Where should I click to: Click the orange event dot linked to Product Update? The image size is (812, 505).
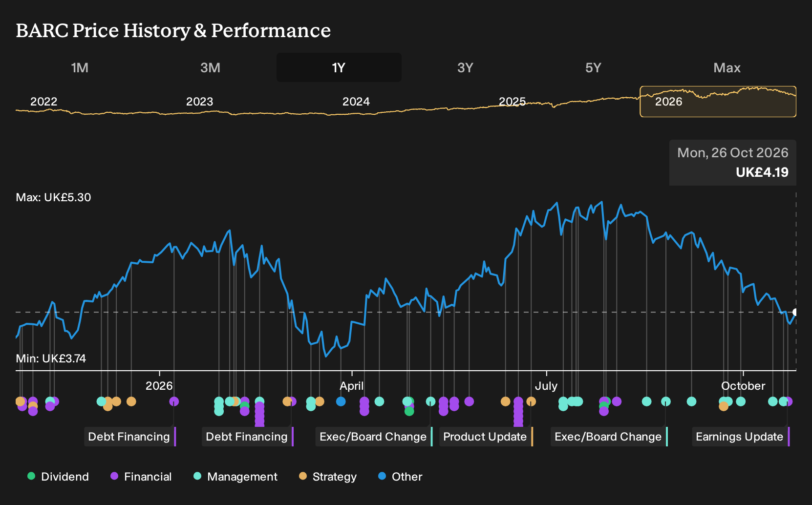[x=531, y=401]
